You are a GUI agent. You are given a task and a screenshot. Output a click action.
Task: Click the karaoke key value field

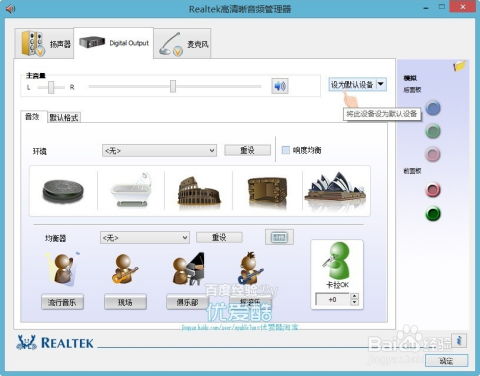coord(332,299)
